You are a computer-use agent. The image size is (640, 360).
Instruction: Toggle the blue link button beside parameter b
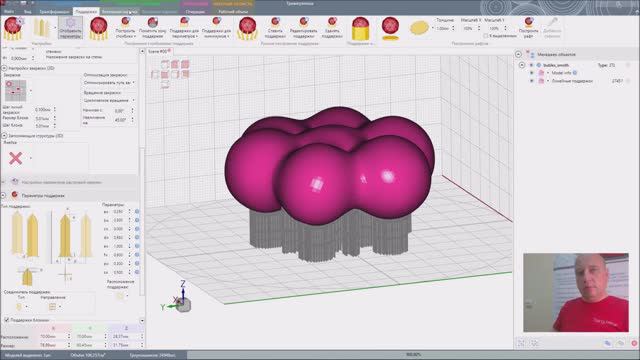[137, 220]
